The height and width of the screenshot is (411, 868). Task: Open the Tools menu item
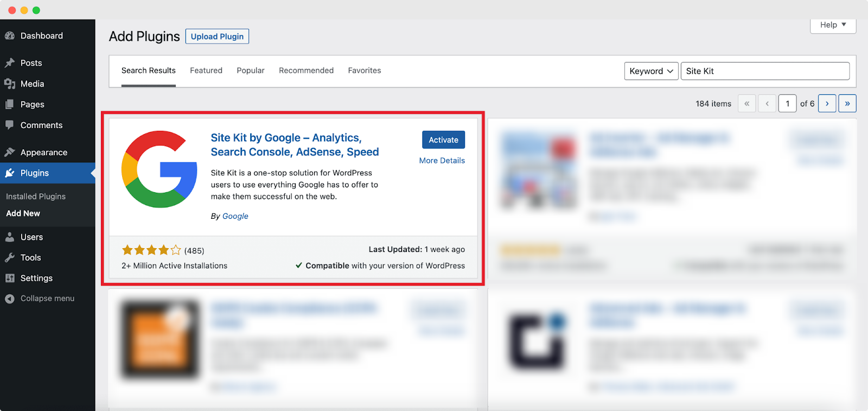click(48, 257)
